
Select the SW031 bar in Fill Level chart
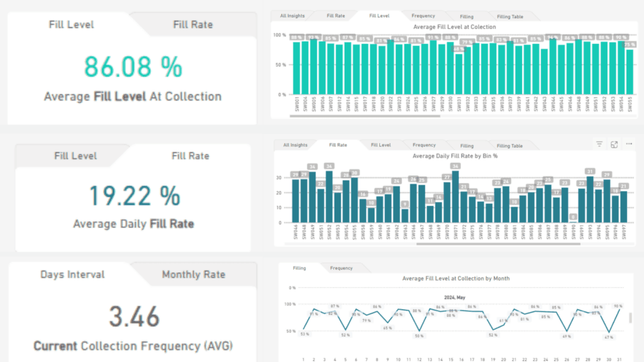[x=458, y=74]
